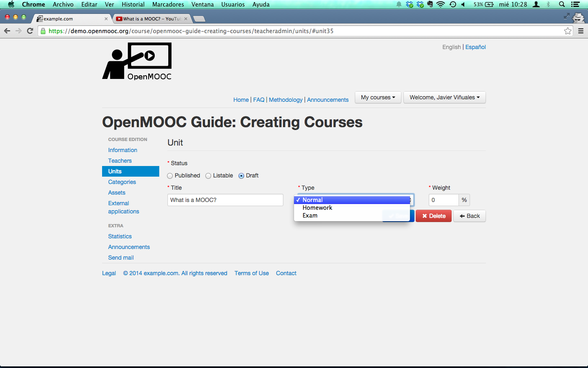Click the Weight percentage input field
This screenshot has width=588, height=368.
[x=444, y=200]
